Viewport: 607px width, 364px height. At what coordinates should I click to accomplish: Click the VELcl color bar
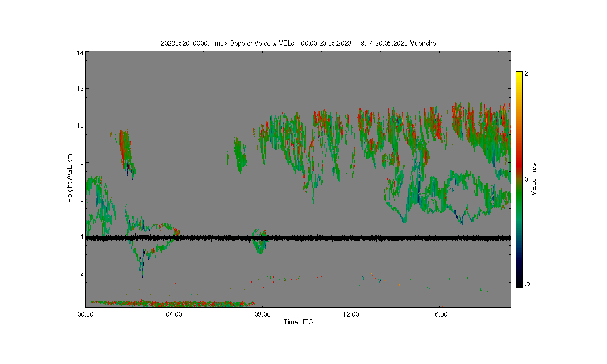[x=519, y=179]
